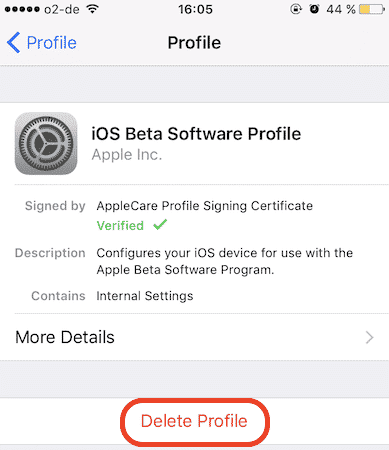Tap the battery indicator icon
The height and width of the screenshot is (450, 389).
point(372,9)
